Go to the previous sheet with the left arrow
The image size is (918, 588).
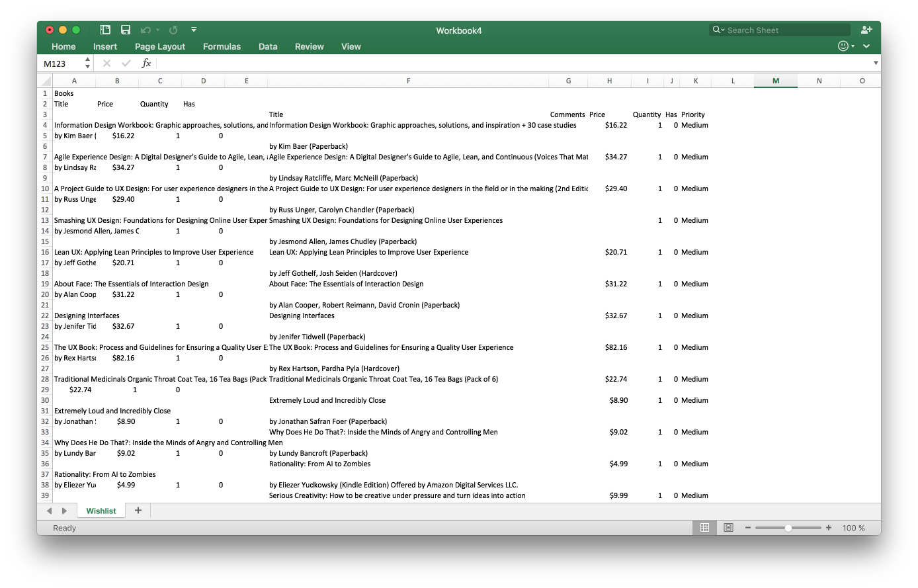49,511
